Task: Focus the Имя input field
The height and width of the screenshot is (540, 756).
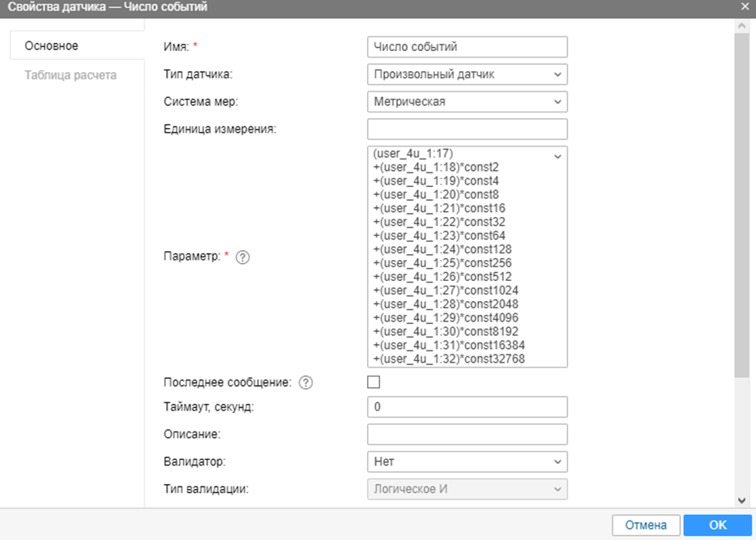Action: pos(467,47)
